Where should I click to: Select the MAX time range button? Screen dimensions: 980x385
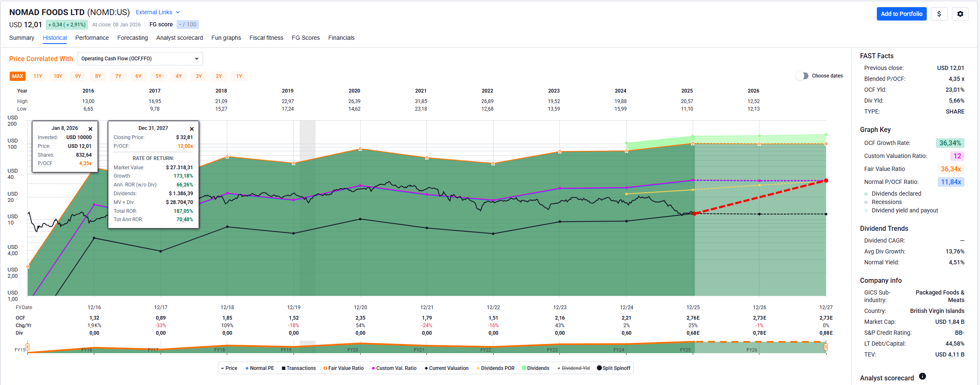[18, 76]
